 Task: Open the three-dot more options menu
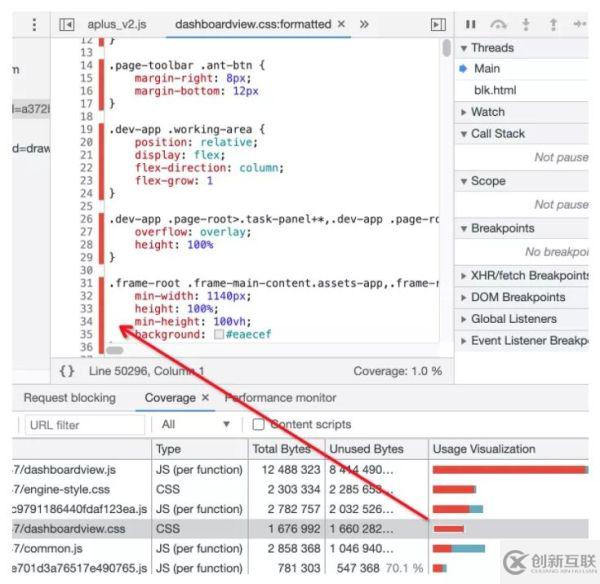pos(34,24)
